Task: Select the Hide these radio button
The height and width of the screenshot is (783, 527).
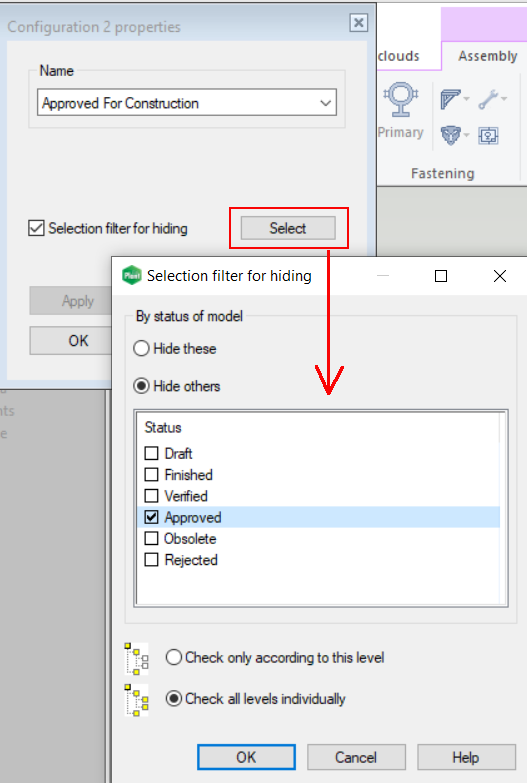Action: pos(141,348)
